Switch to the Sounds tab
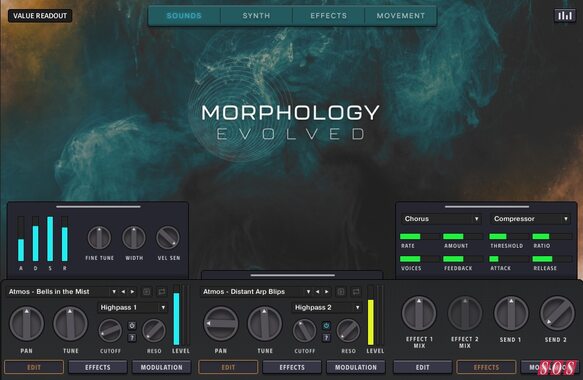Screen dimensions: 583x380 click(184, 16)
